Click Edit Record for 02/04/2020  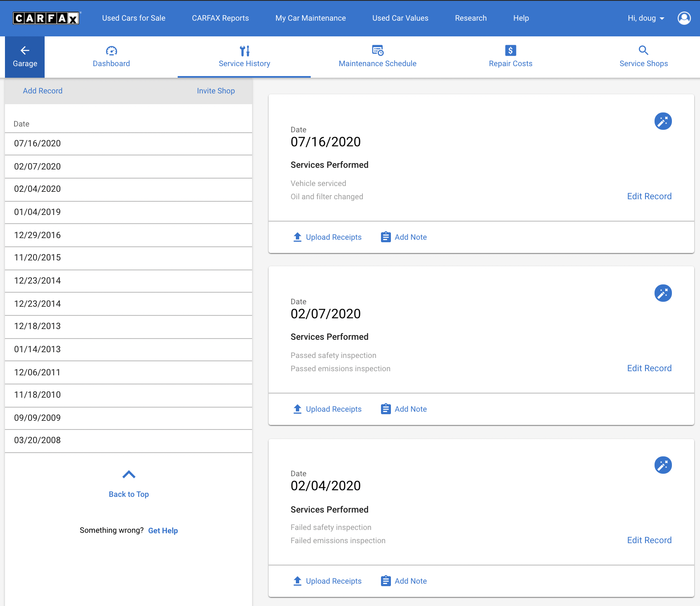click(x=649, y=540)
